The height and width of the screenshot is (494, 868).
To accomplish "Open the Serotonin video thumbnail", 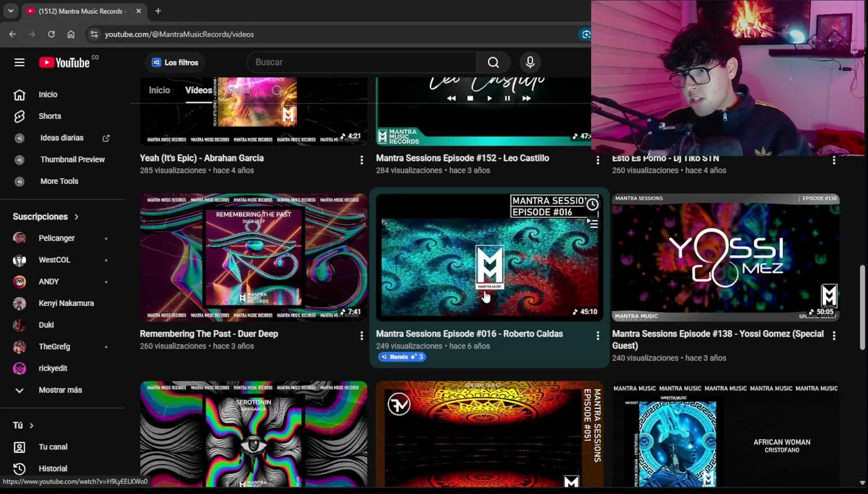I will click(254, 434).
